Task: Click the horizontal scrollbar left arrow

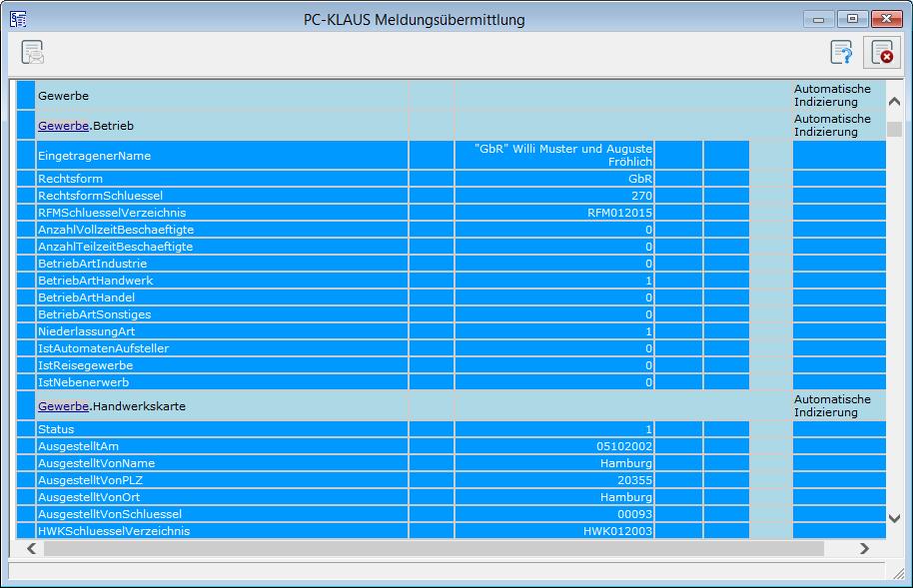Action: (32, 549)
